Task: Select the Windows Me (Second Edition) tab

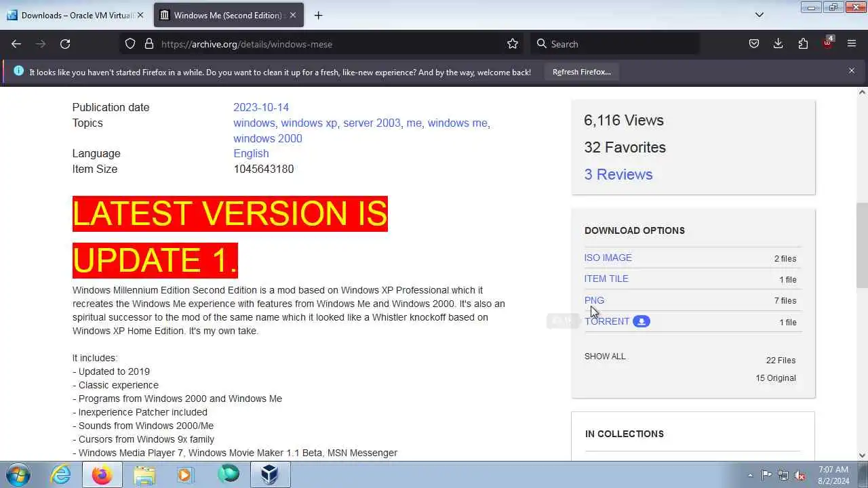Action: click(229, 15)
